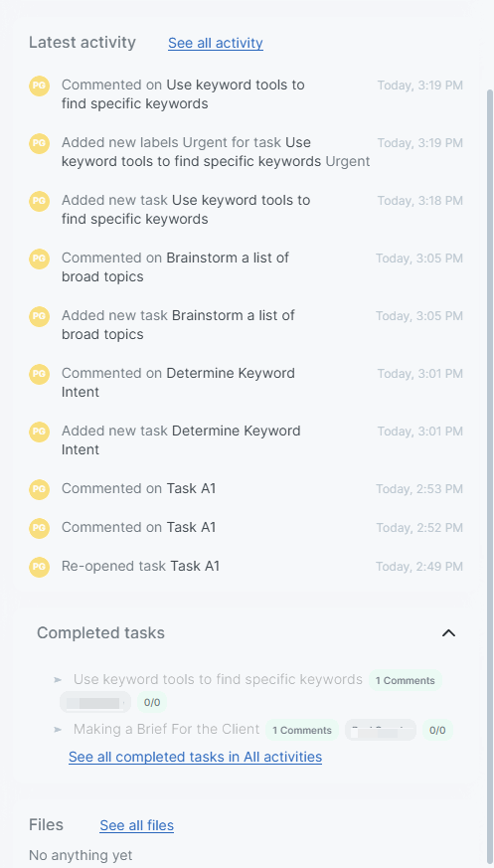The width and height of the screenshot is (494, 868).
Task: Click 0/0 counter badge on Making a Brief task
Action: pyautogui.click(x=437, y=730)
